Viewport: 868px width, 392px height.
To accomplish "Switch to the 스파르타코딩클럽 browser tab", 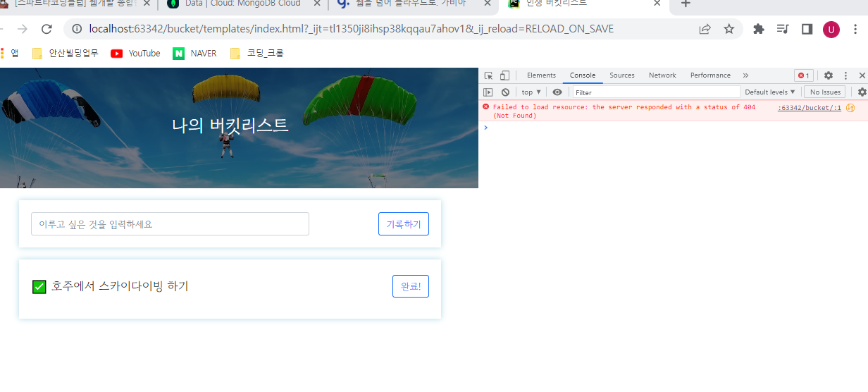I will [76, 6].
